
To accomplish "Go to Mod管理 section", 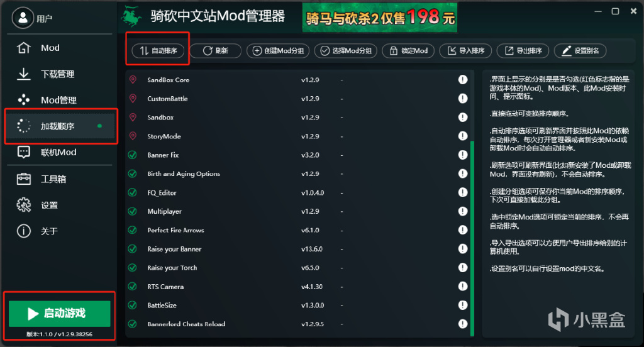I will coord(60,100).
